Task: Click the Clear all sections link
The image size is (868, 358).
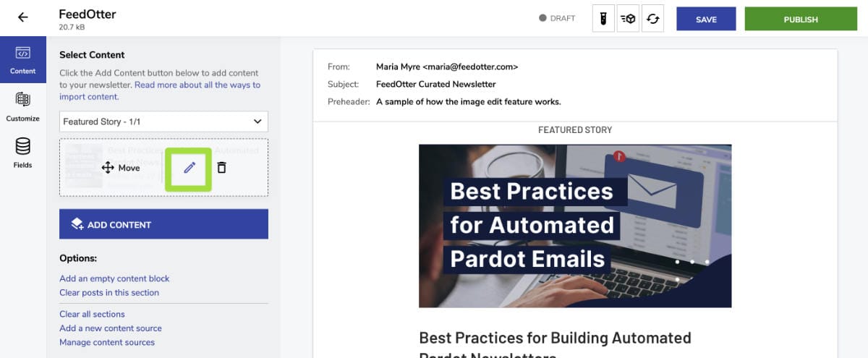Action: 92,314
